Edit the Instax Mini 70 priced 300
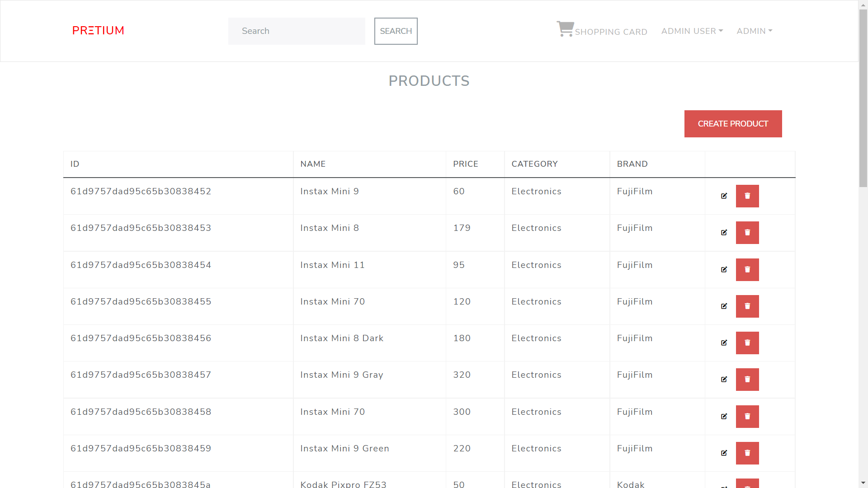Image resolution: width=868 pixels, height=488 pixels. click(x=724, y=416)
